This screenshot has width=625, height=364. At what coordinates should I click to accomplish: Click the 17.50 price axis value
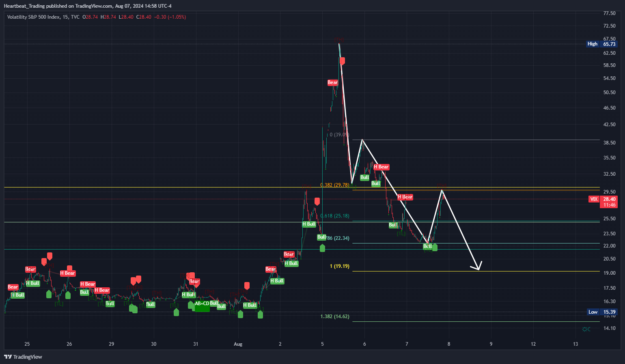[x=609, y=288]
